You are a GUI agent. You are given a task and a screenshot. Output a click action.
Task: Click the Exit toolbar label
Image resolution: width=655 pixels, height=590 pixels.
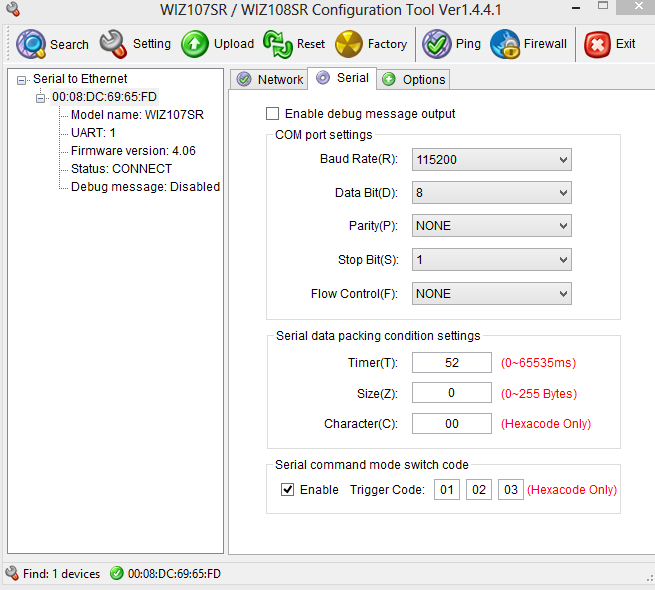pyautogui.click(x=625, y=44)
